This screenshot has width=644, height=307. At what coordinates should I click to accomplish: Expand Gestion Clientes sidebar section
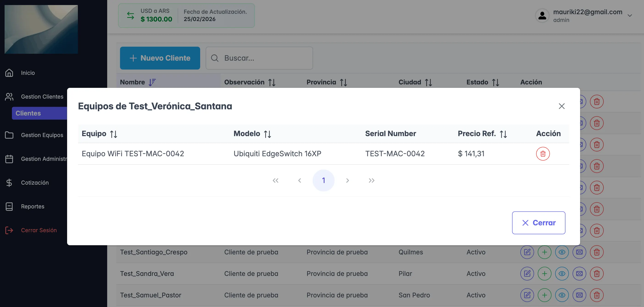pyautogui.click(x=42, y=97)
